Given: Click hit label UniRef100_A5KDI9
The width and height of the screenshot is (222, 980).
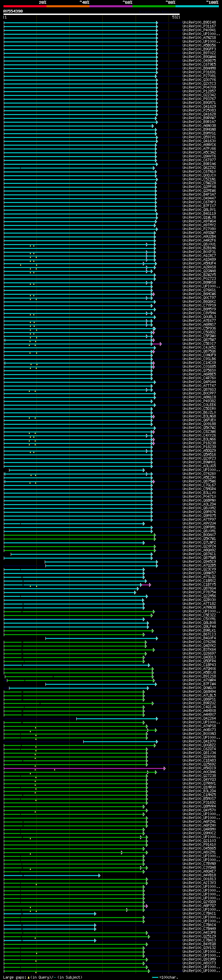Looking at the screenshot, I should [199, 768].
